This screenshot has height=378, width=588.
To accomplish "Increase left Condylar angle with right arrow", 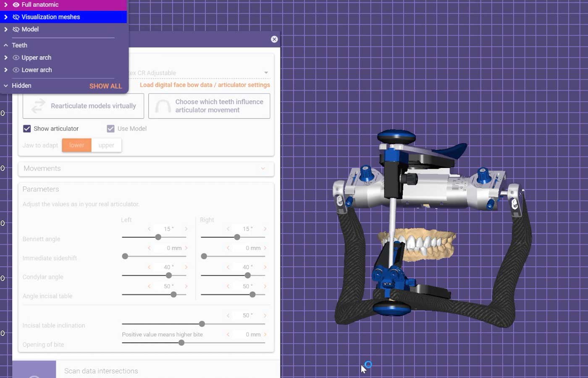I will point(186,267).
